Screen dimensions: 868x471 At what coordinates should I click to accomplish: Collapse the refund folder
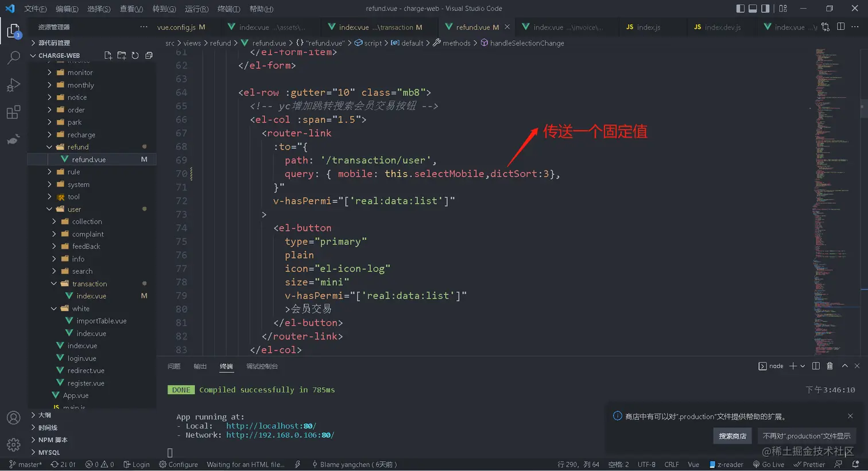(49, 147)
